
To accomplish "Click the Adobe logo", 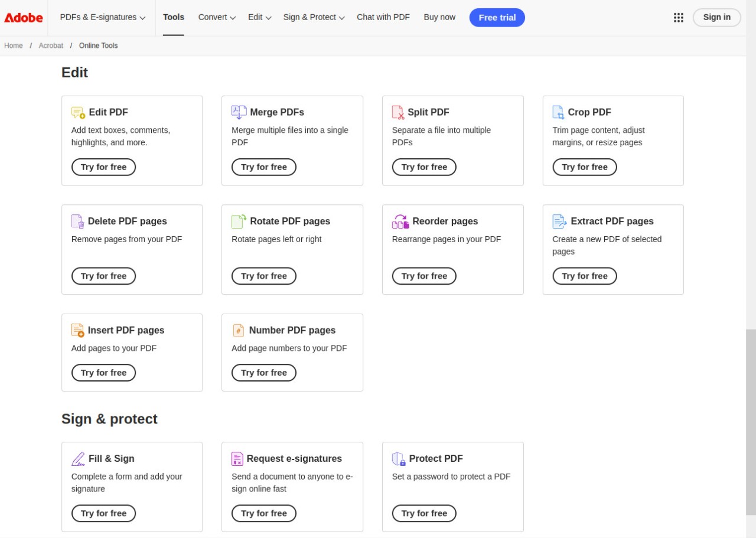I will click(x=24, y=18).
